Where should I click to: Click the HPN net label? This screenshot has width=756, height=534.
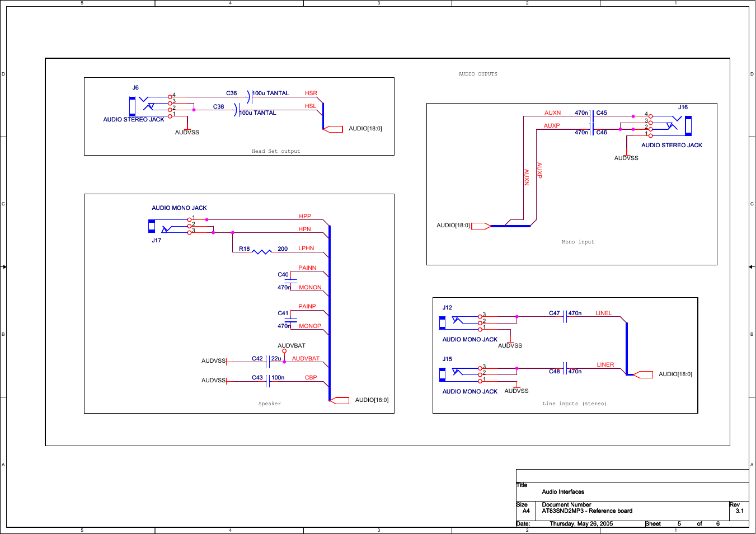click(304, 229)
